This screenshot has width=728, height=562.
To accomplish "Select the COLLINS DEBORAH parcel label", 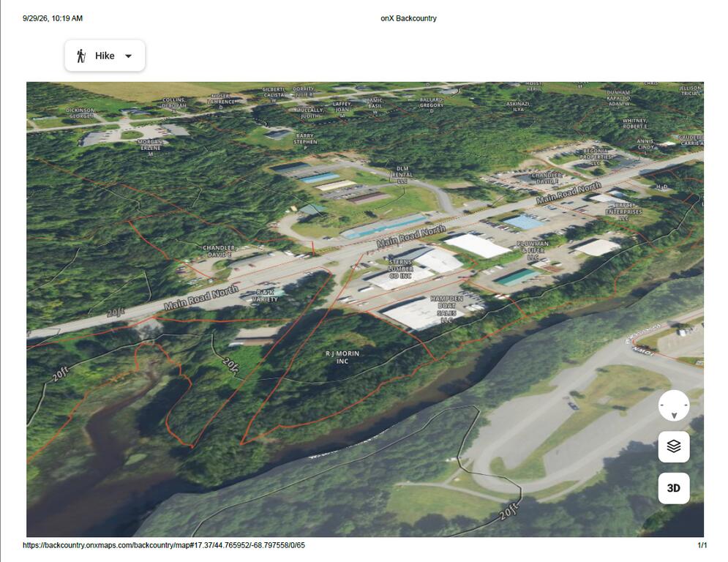I will [174, 105].
